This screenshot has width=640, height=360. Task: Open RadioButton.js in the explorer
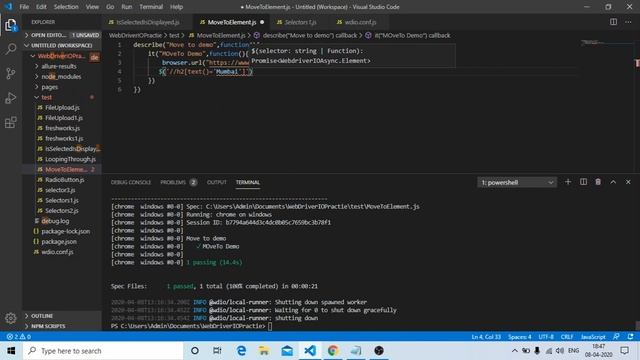pos(64,180)
